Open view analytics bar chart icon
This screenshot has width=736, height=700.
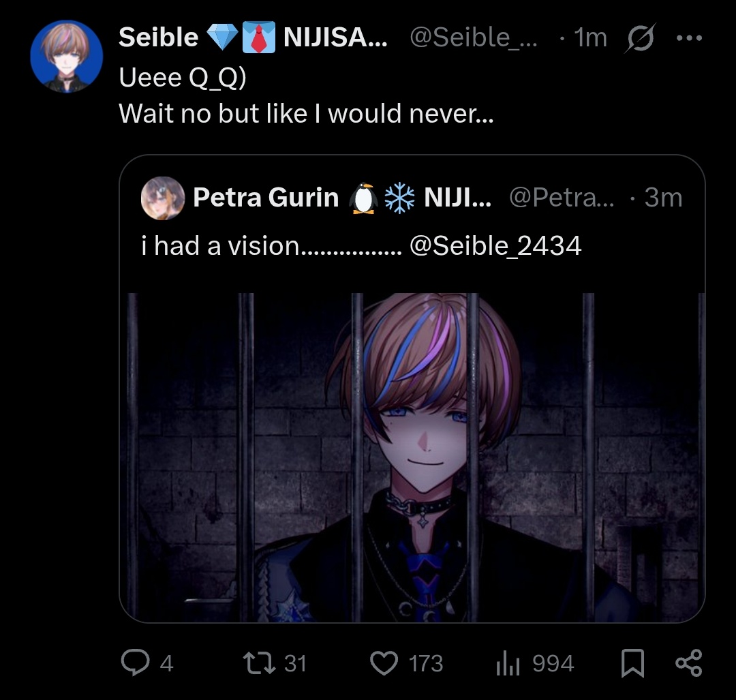(x=509, y=663)
